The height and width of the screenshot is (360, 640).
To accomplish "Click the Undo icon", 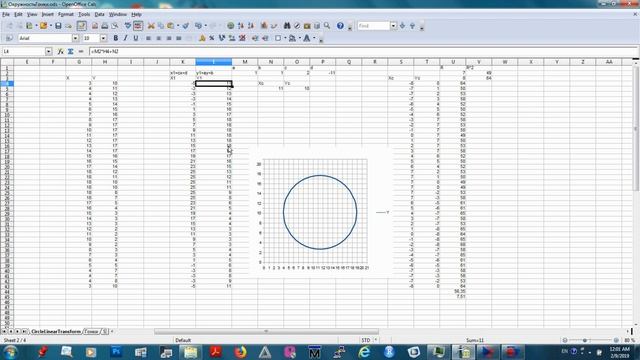I will click(198, 26).
